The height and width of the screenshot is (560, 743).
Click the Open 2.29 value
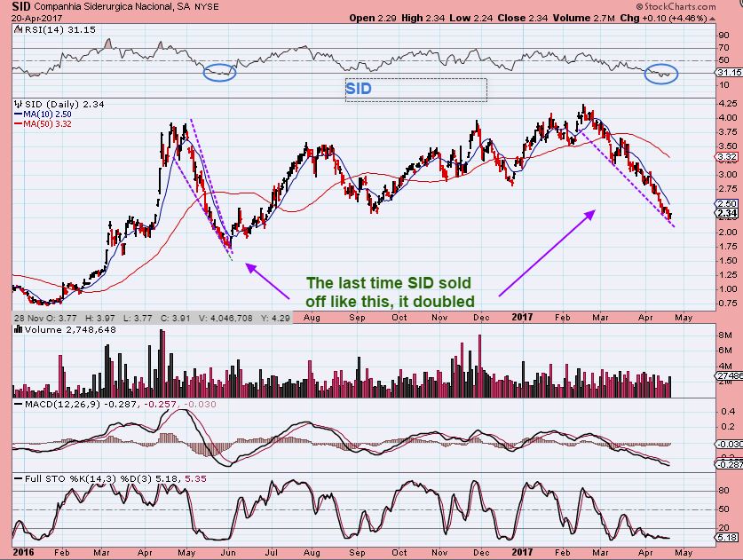click(374, 18)
